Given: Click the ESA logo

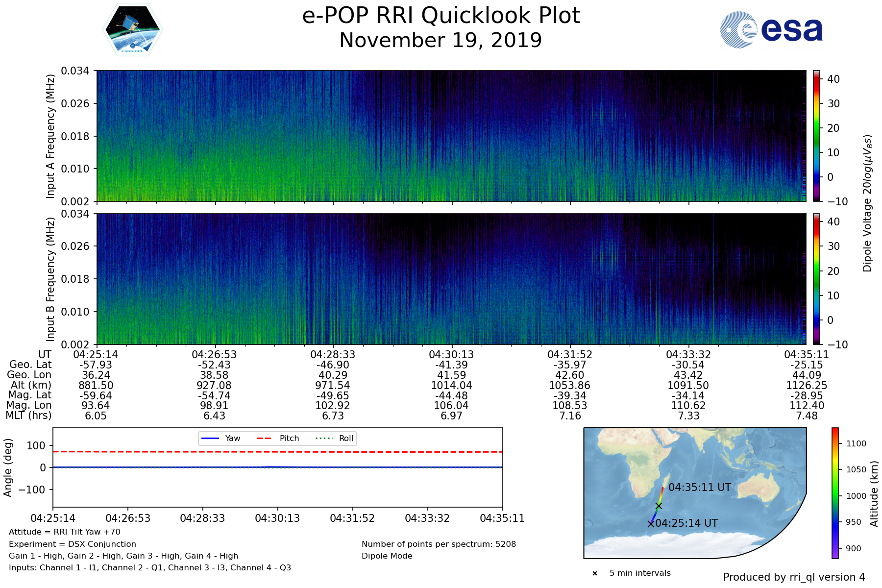Looking at the screenshot, I should 771,30.
